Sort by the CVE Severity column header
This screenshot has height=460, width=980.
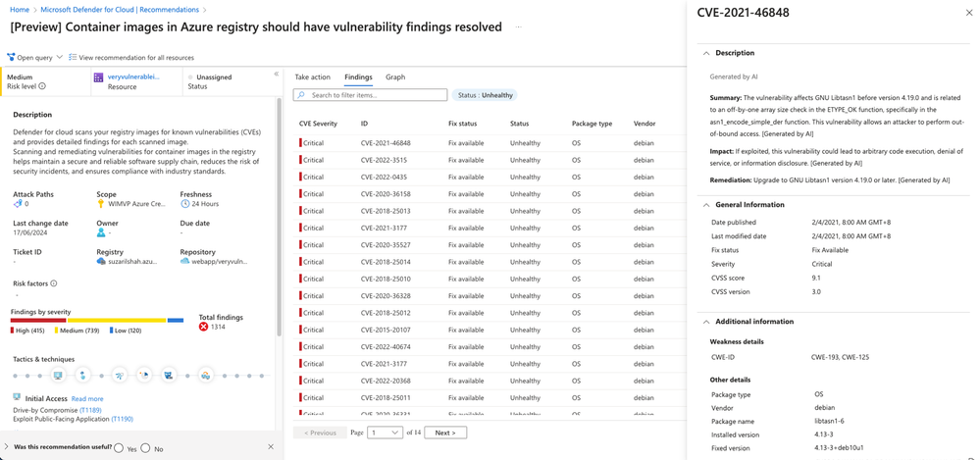(318, 124)
